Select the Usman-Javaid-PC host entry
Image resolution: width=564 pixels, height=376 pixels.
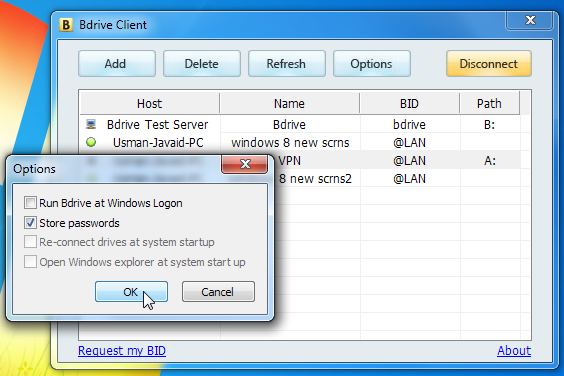[158, 142]
